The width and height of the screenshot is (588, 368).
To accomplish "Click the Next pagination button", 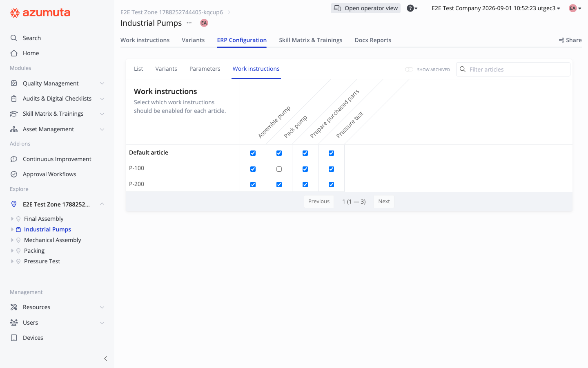I will (x=384, y=202).
